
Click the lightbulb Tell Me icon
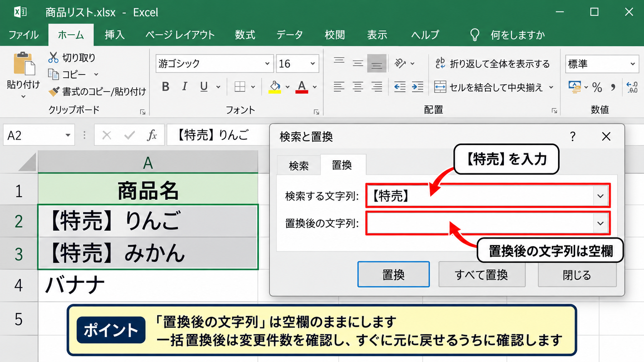click(x=475, y=35)
